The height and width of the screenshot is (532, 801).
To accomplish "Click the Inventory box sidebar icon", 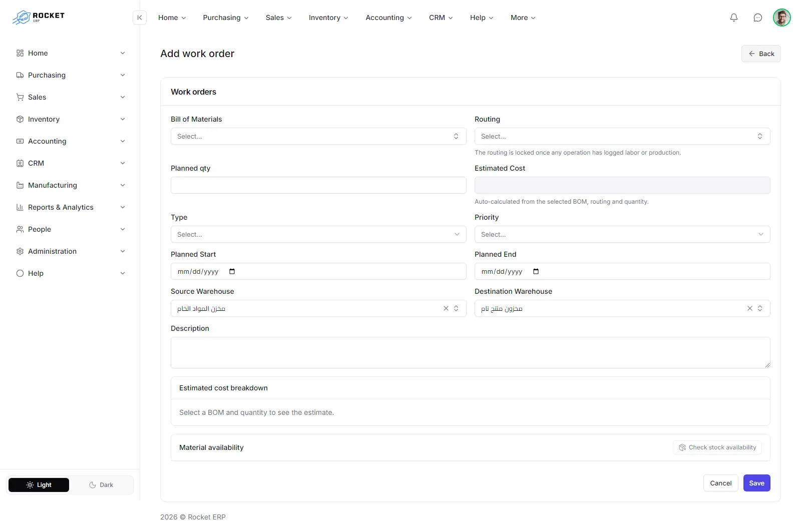I will point(20,119).
